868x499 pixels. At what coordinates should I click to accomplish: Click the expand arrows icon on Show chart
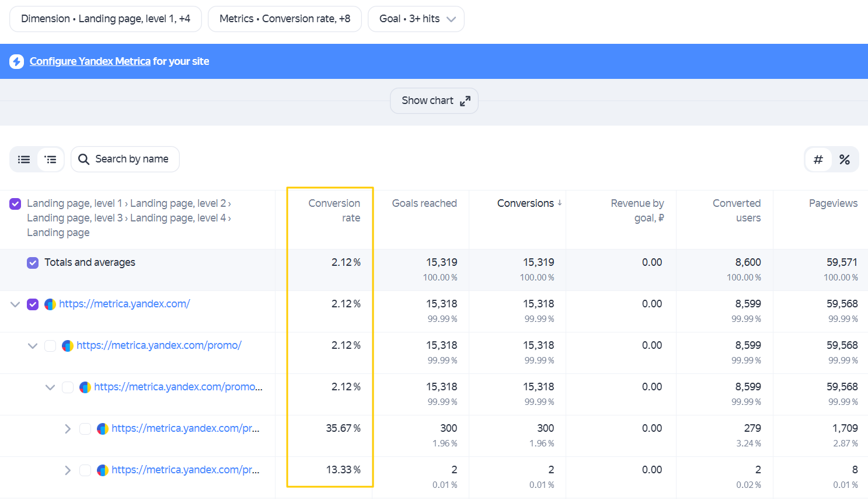465,101
